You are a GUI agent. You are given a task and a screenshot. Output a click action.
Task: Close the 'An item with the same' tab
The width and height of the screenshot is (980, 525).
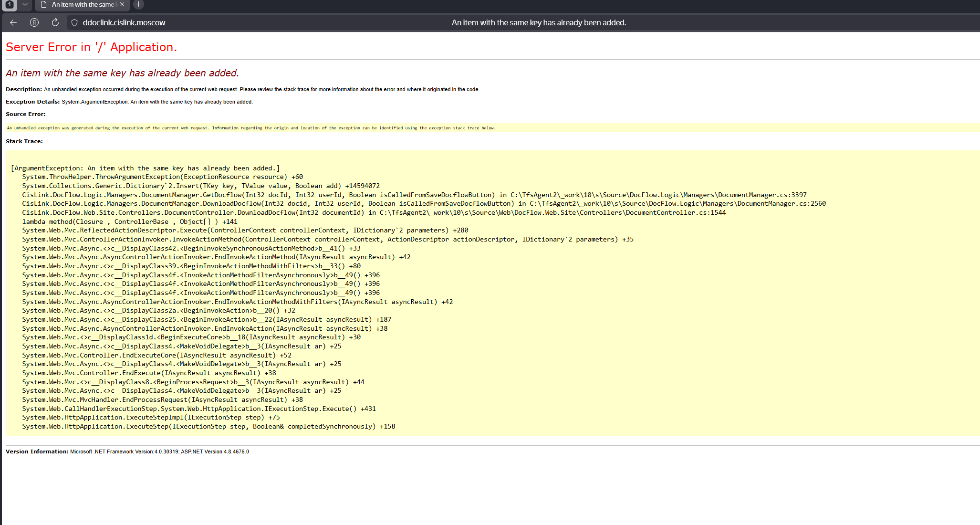coord(122,4)
